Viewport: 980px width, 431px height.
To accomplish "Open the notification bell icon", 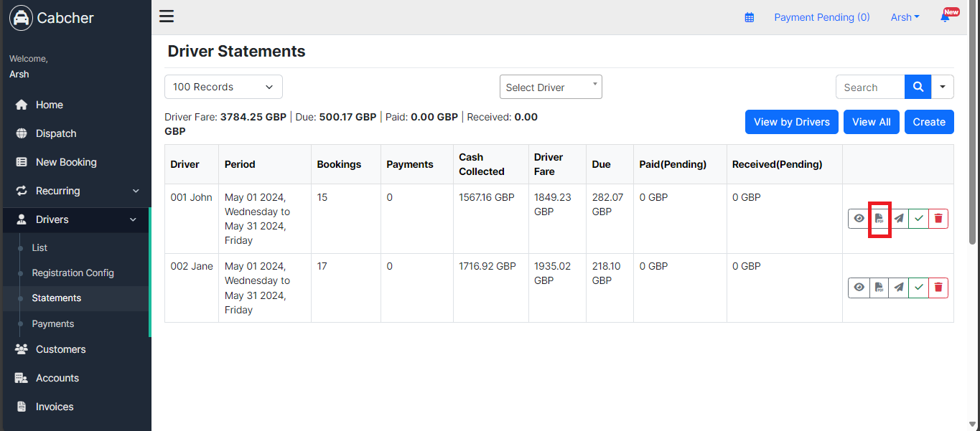I will [x=945, y=17].
